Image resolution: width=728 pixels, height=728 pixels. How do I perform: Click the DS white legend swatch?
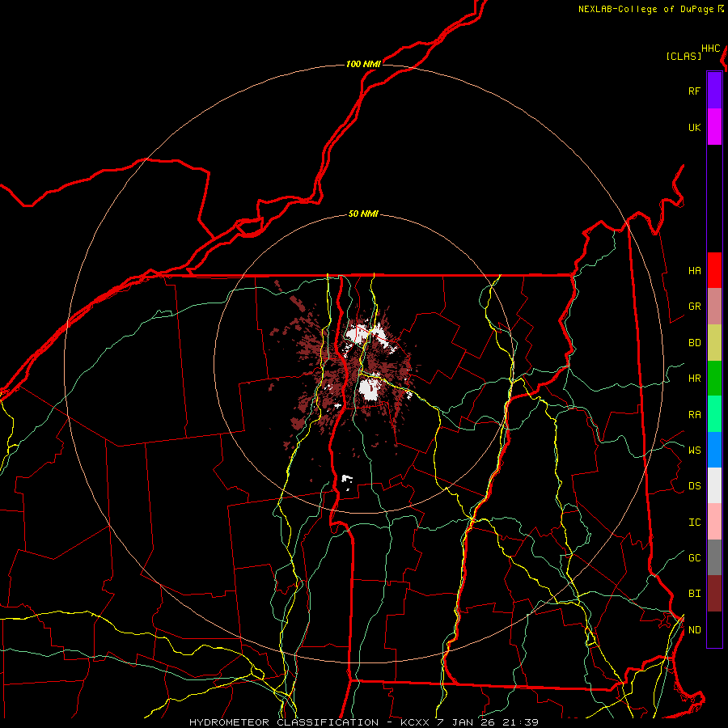coord(714,485)
